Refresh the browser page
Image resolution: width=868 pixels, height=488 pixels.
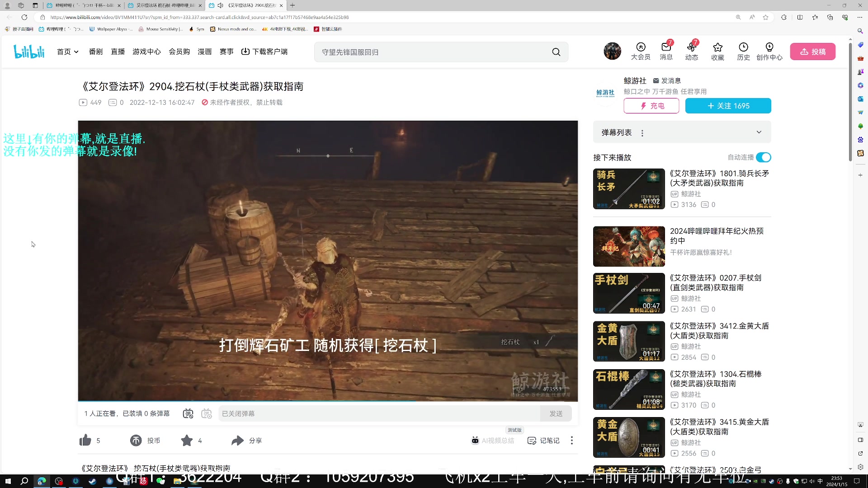24,17
